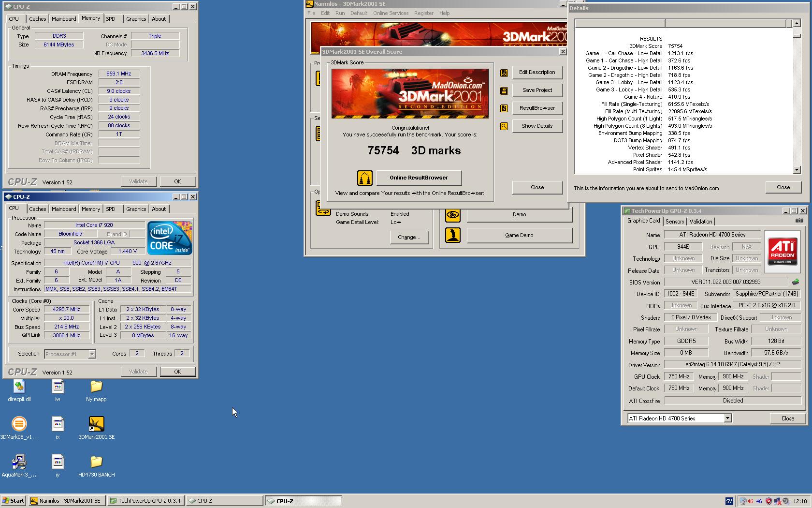
Task: Click the BIOS save icon in GPU-Z
Action: pyautogui.click(x=796, y=282)
